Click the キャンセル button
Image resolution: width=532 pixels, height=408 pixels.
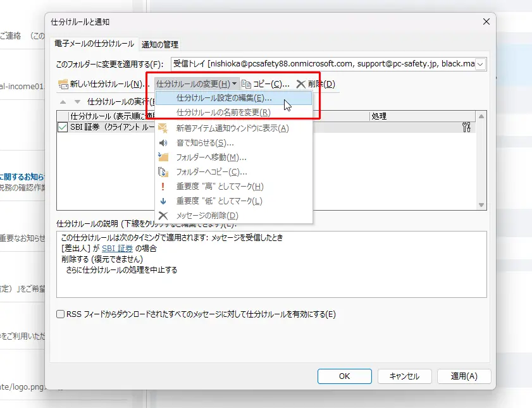404,376
